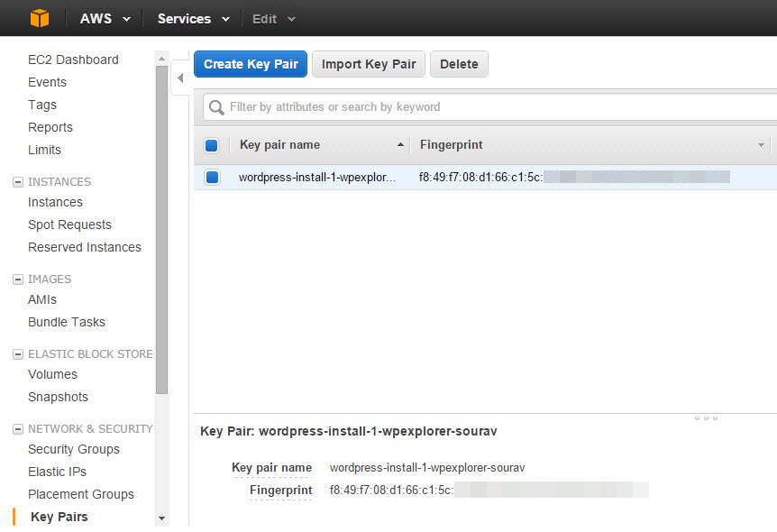The width and height of the screenshot is (777, 532).
Task: Click the orange AWS cube logo
Action: click(x=40, y=18)
